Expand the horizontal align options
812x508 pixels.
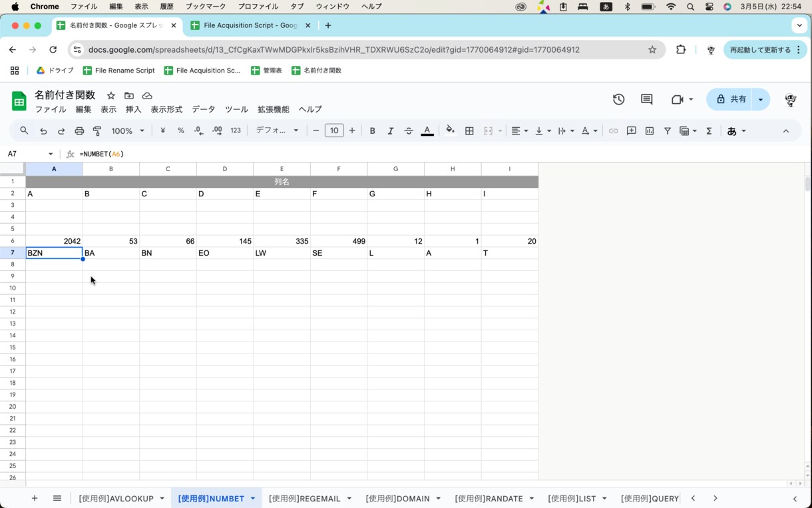click(x=519, y=131)
